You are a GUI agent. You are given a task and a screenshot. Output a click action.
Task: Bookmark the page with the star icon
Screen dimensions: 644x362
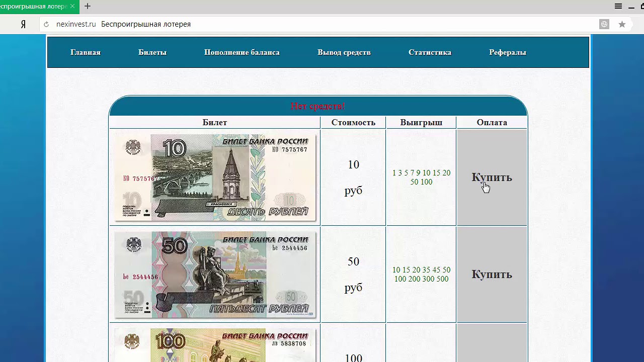point(622,24)
